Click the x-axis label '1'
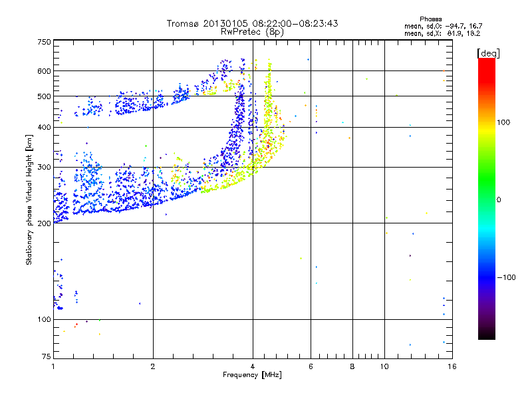This screenshot has width=532, height=399. (x=53, y=366)
